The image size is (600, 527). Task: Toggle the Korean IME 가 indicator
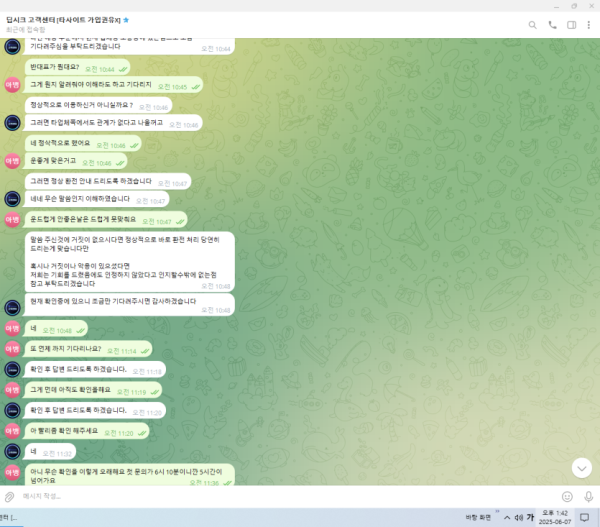530,517
